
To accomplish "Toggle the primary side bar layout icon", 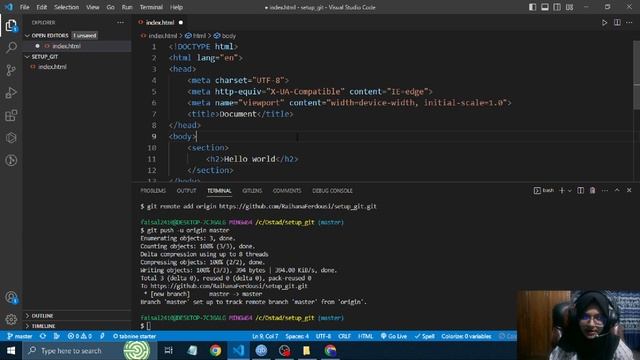I will [x=532, y=7].
